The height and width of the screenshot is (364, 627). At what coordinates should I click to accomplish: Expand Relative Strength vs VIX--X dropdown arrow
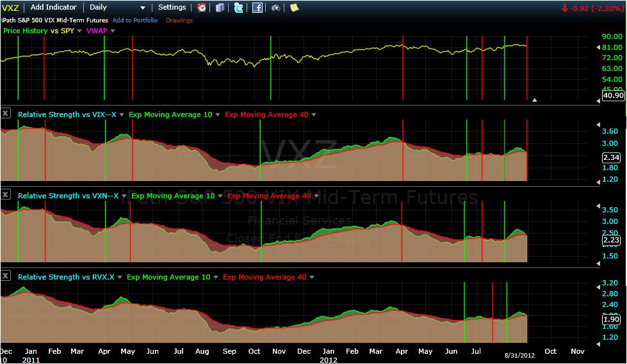coord(122,115)
